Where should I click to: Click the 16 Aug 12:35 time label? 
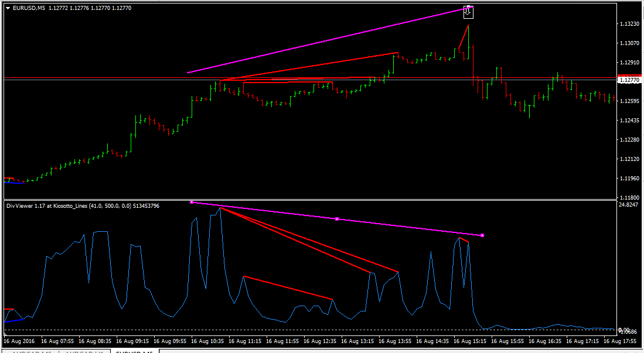[320, 341]
